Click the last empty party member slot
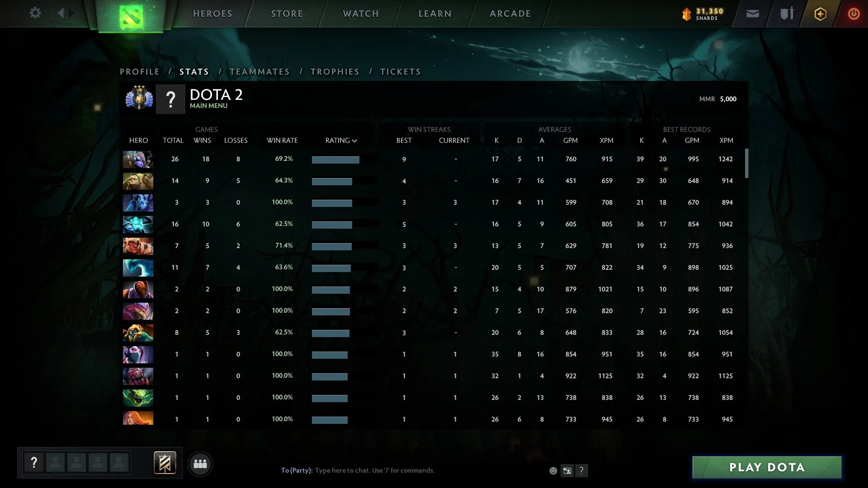 pyautogui.click(x=119, y=463)
